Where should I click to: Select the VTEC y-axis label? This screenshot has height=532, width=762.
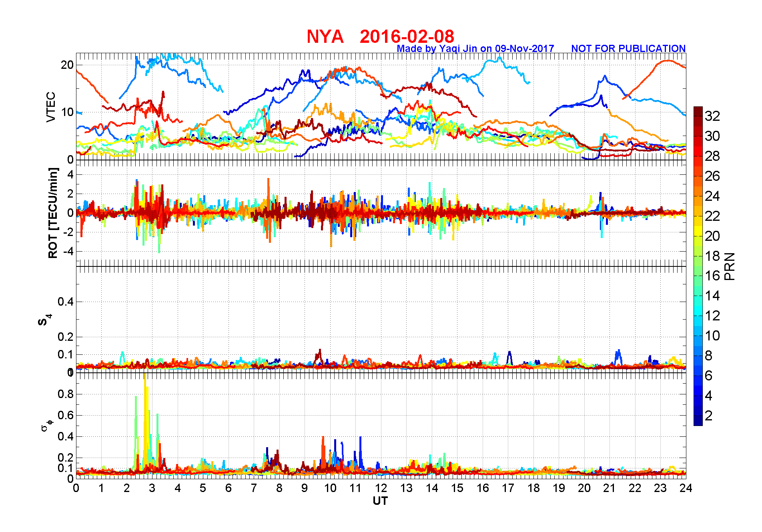click(x=51, y=107)
